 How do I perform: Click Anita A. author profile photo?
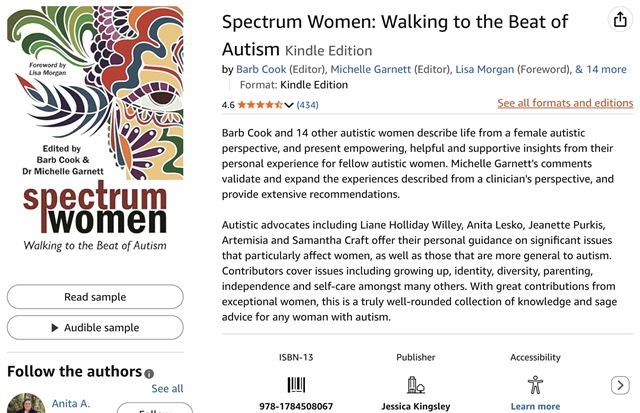(x=26, y=404)
